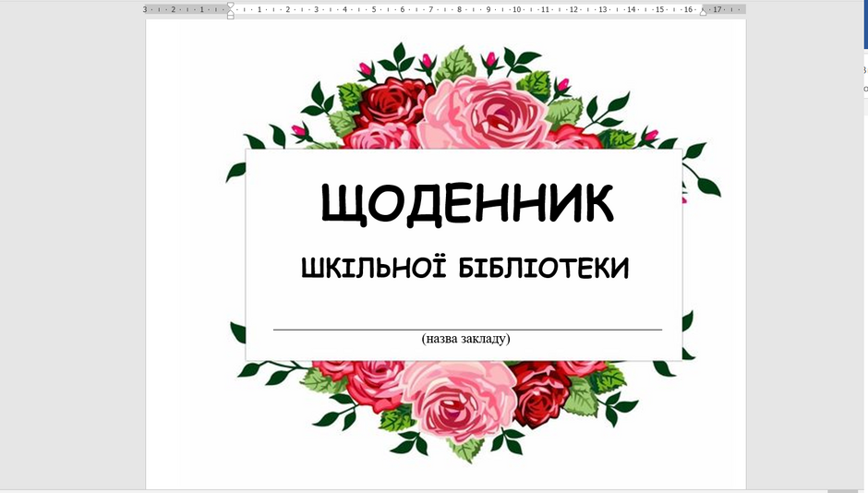The height and width of the screenshot is (493, 868).
Task: Click the blank underline for institution name
Action: pos(467,330)
